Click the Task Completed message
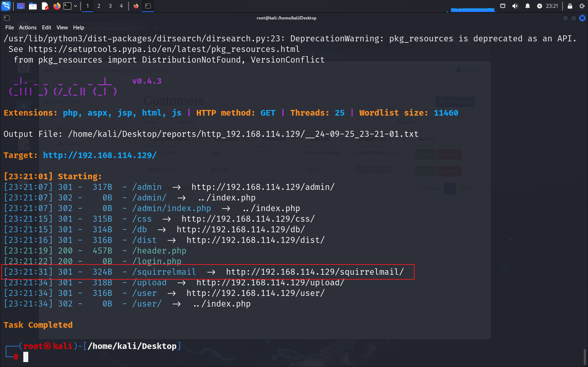The width and height of the screenshot is (588, 367). (38, 325)
